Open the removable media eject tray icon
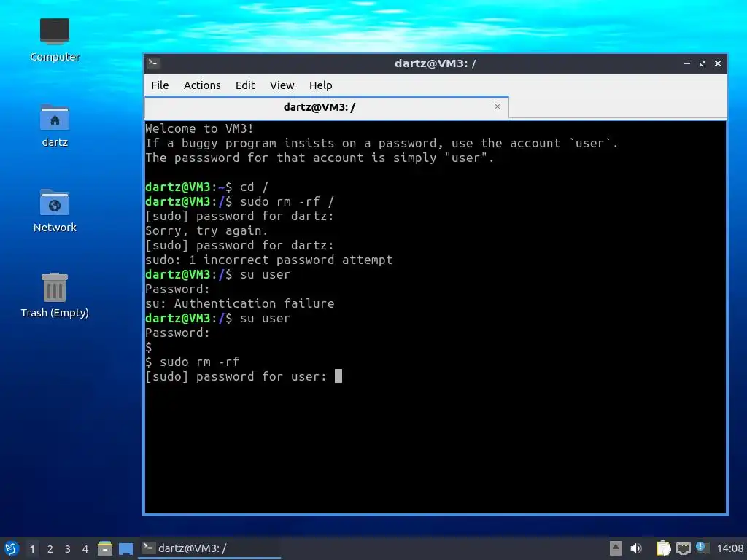The image size is (747, 560). [616, 548]
